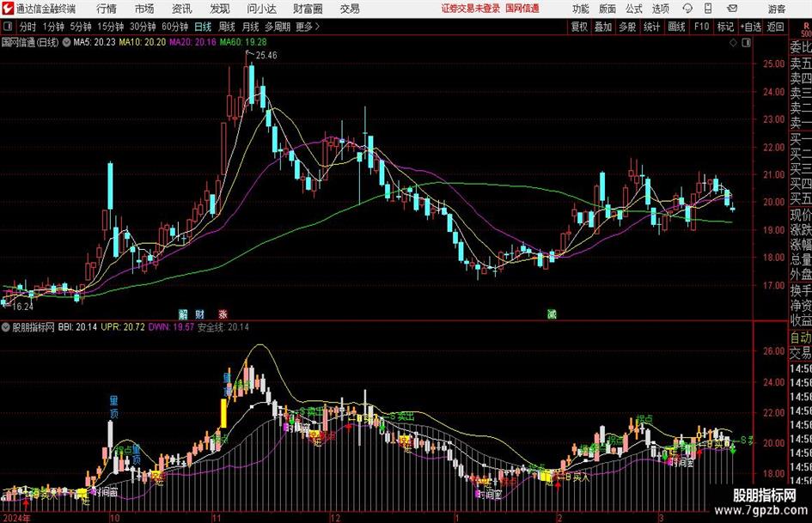The image size is (812, 523).
Task: Expand the 股朋指标网 sub-chart indicator dropdown
Action: (x=6, y=327)
